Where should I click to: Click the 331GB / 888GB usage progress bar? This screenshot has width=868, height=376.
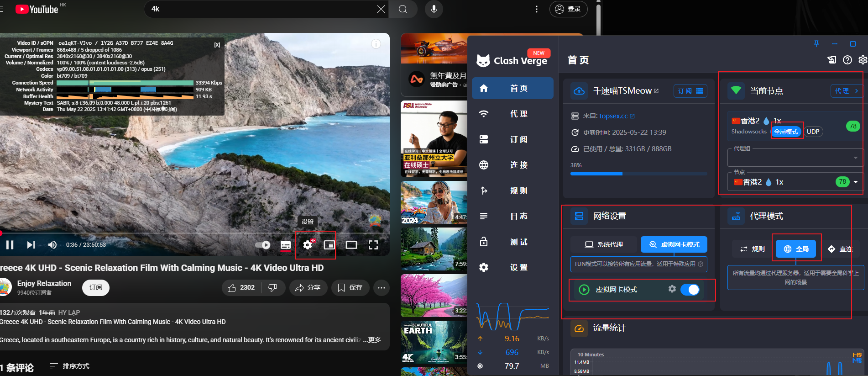638,174
